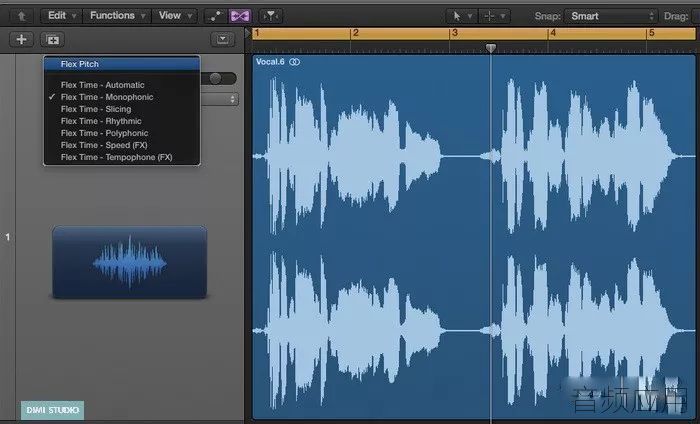
Task: Click bar 2 in the ruler
Action: (355, 33)
